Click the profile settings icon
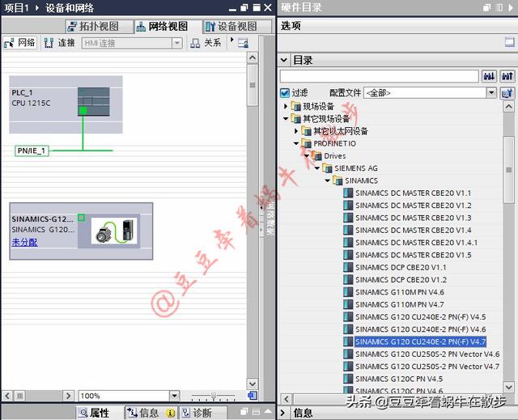This screenshot has width=518, height=420. pos(507,93)
